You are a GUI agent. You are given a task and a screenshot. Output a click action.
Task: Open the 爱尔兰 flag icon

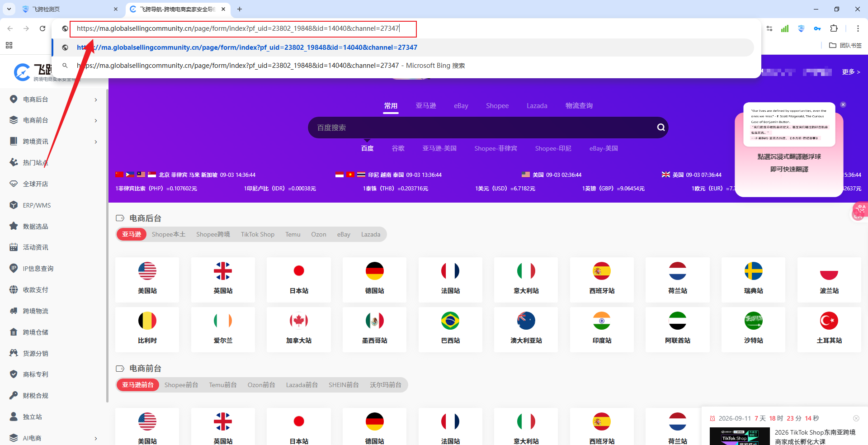point(223,321)
